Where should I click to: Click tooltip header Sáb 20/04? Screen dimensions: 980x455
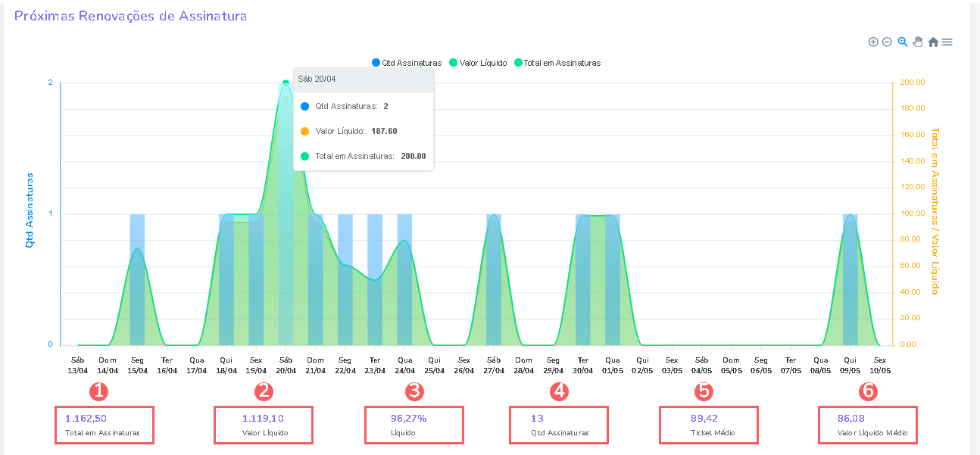pyautogui.click(x=364, y=79)
